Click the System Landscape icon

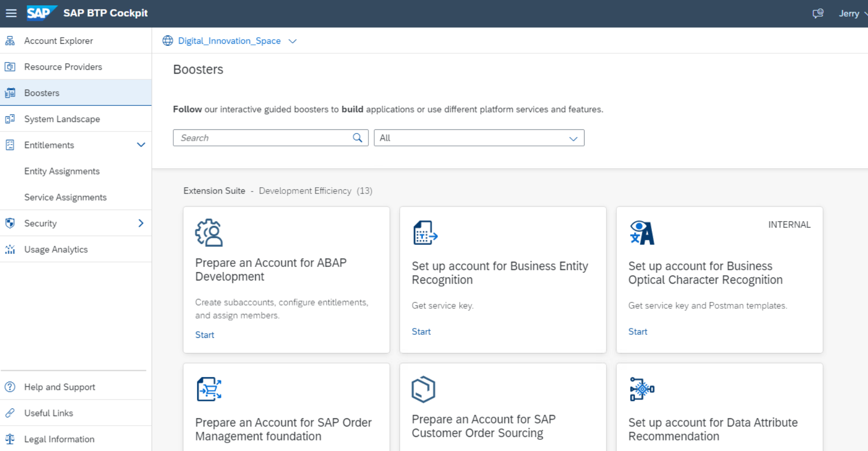(x=10, y=119)
